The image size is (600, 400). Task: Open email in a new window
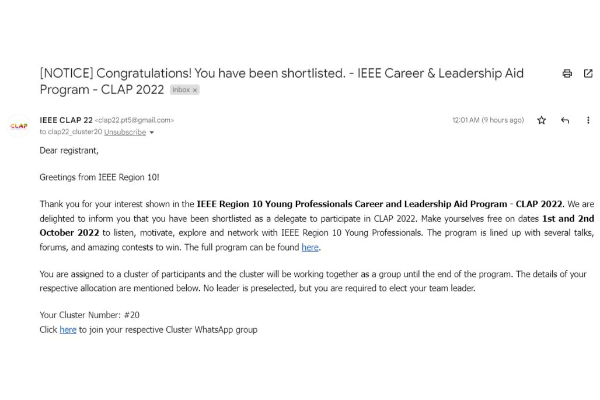coord(586,73)
